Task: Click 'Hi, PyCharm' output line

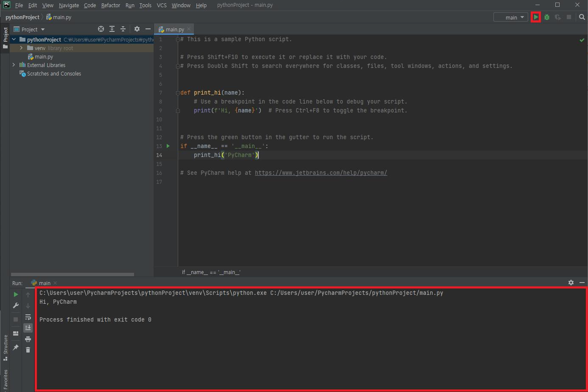Action: click(x=58, y=302)
